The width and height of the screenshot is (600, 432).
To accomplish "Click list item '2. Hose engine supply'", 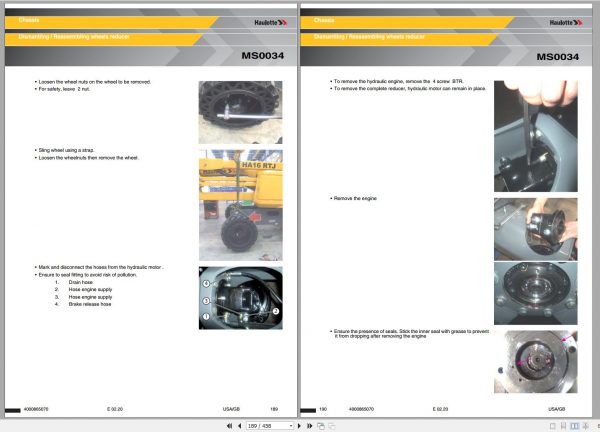I will click(83, 290).
